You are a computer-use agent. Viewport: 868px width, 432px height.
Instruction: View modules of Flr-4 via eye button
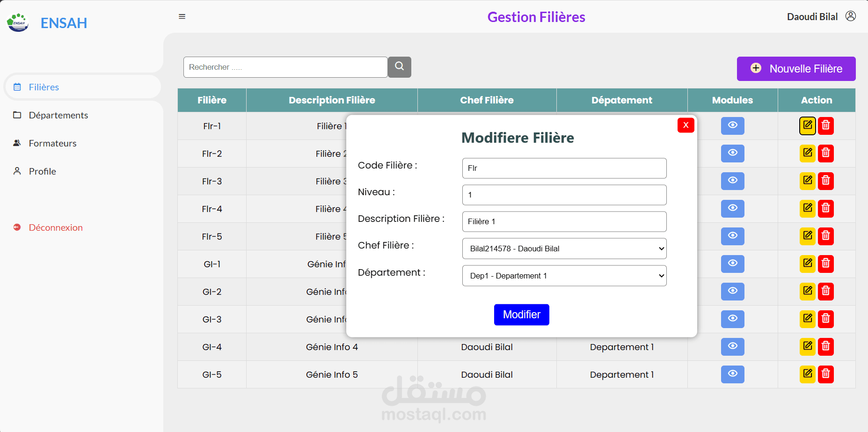(733, 208)
